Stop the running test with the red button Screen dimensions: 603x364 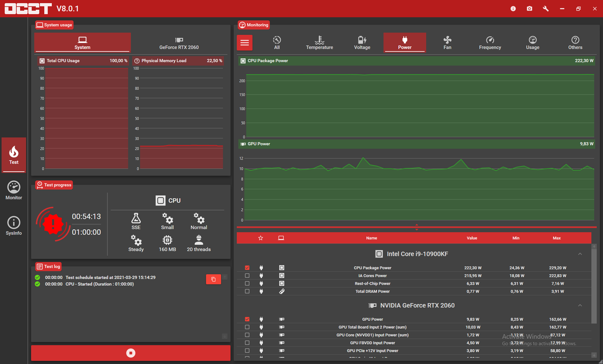pyautogui.click(x=131, y=353)
